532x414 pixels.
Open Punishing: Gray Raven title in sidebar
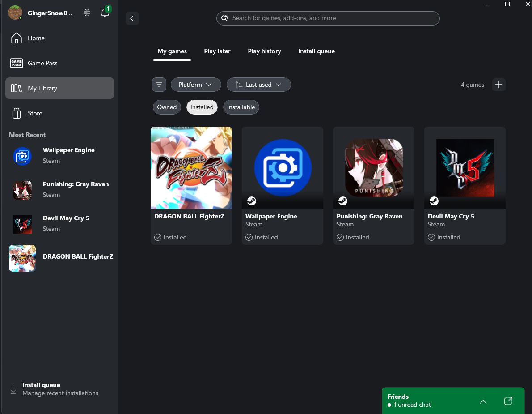tap(76, 184)
